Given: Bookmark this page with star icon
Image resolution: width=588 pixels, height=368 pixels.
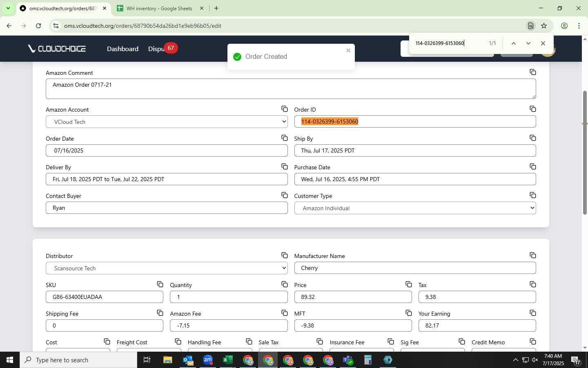Looking at the screenshot, I should point(544,26).
